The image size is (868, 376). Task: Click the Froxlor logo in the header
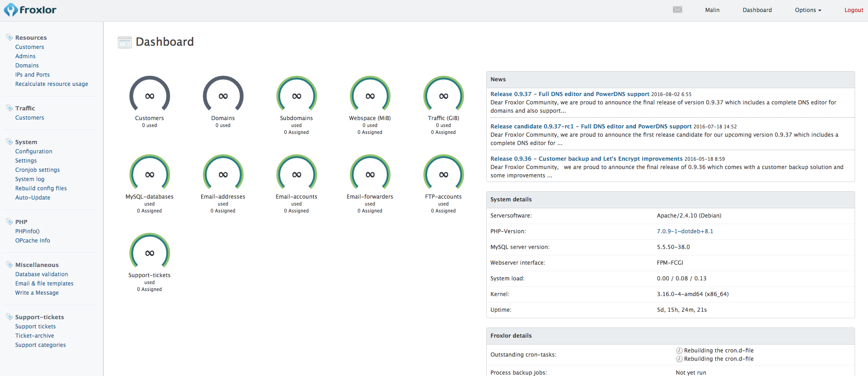(x=31, y=10)
